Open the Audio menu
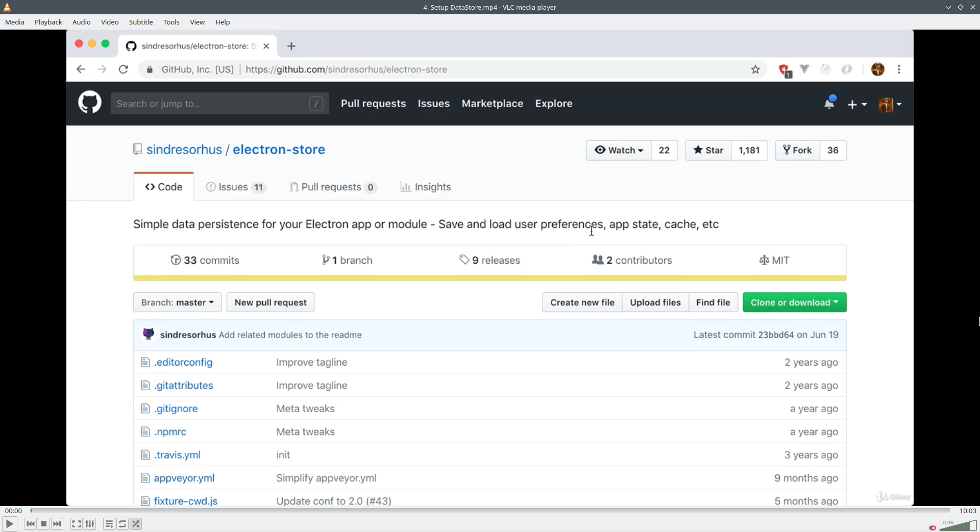 (82, 22)
